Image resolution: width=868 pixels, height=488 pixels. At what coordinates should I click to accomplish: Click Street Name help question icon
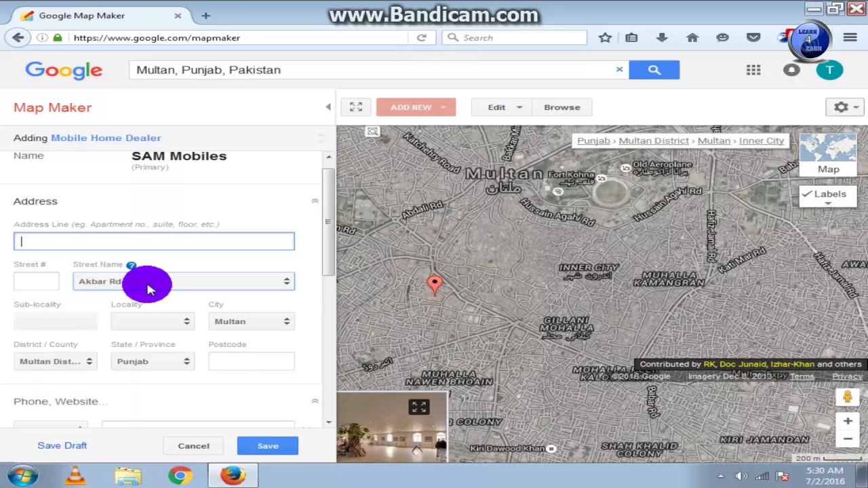click(x=132, y=265)
